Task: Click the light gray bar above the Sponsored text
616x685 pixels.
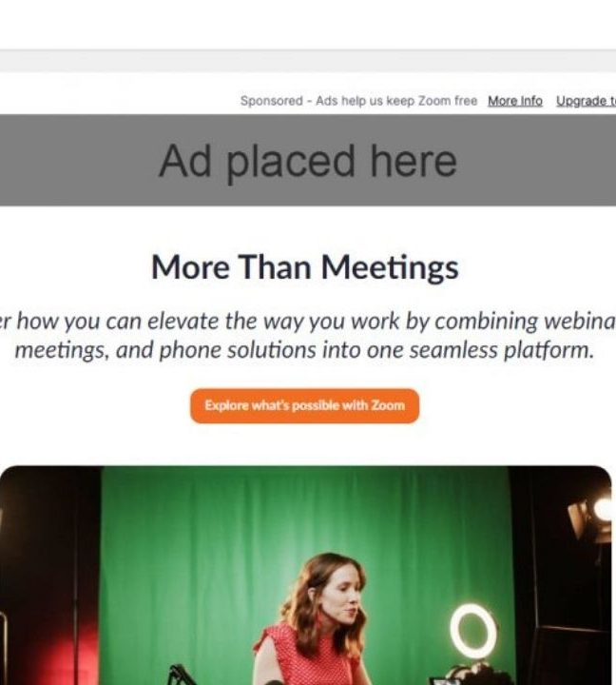Action: point(308,61)
